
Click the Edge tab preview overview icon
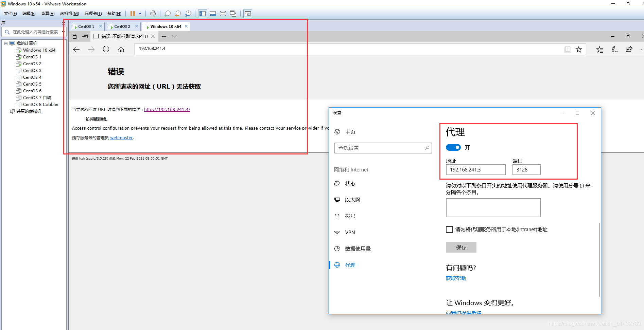pos(74,36)
